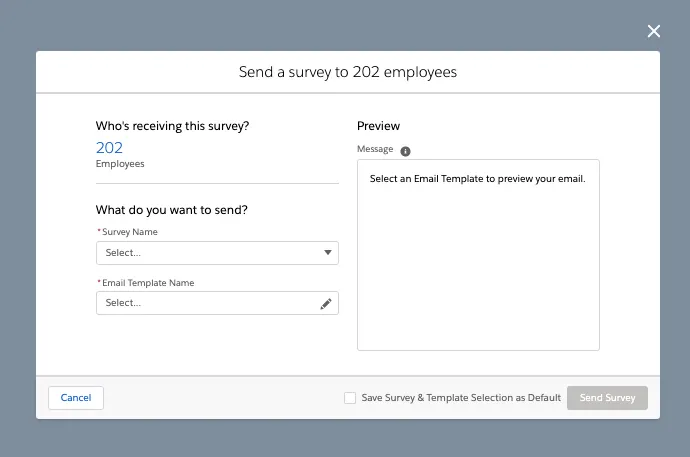This screenshot has height=457, width=690.
Task: Click the 'Email Template Name' label
Action: pyautogui.click(x=148, y=283)
